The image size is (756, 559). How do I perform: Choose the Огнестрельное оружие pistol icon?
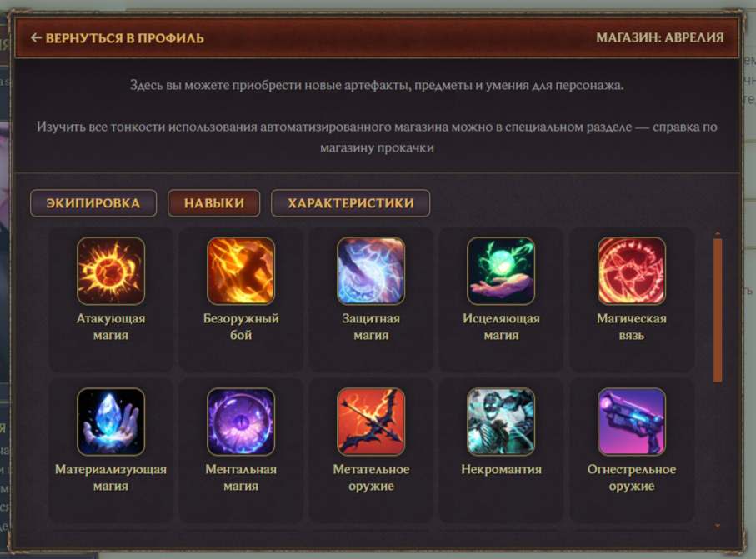click(632, 422)
